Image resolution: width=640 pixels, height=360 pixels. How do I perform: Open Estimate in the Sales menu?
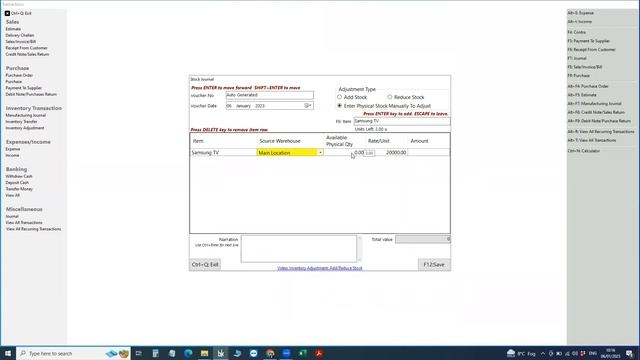[13, 29]
